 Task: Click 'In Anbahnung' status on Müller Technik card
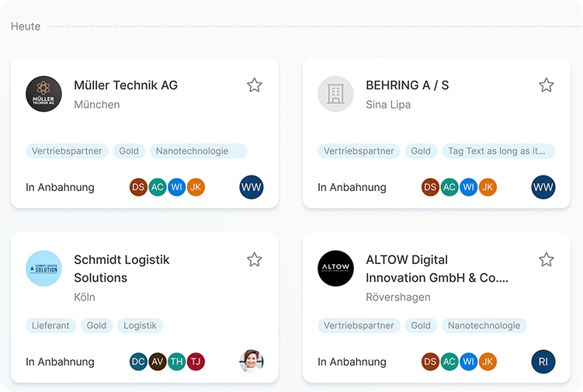(x=60, y=187)
